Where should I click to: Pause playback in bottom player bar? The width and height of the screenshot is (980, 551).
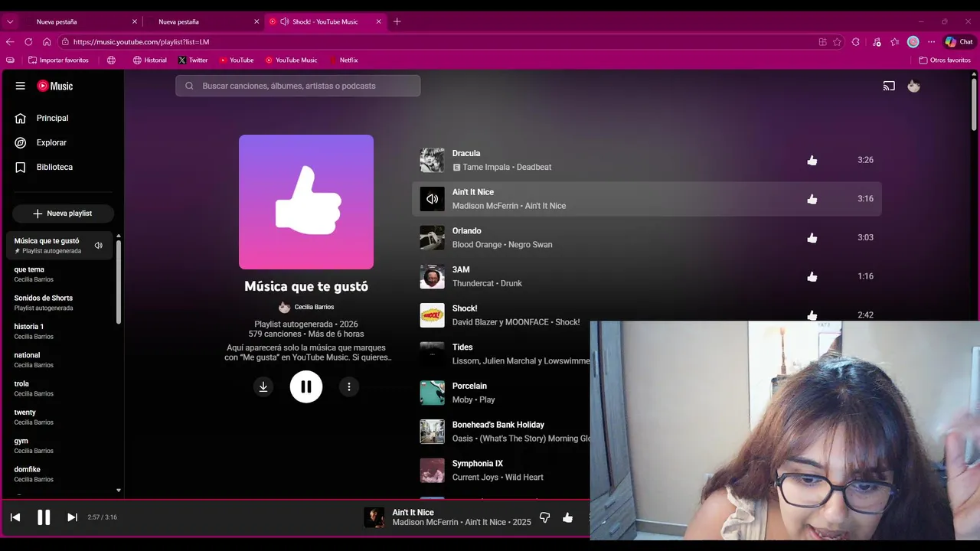coord(44,517)
